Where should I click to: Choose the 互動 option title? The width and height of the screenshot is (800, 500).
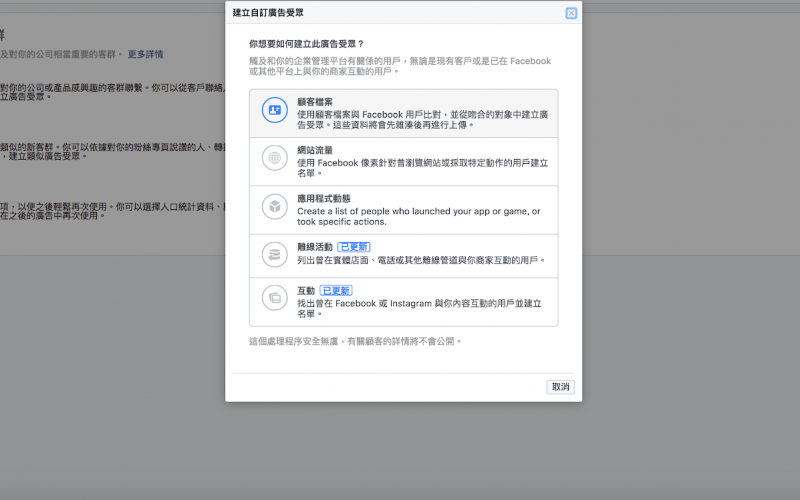306,291
